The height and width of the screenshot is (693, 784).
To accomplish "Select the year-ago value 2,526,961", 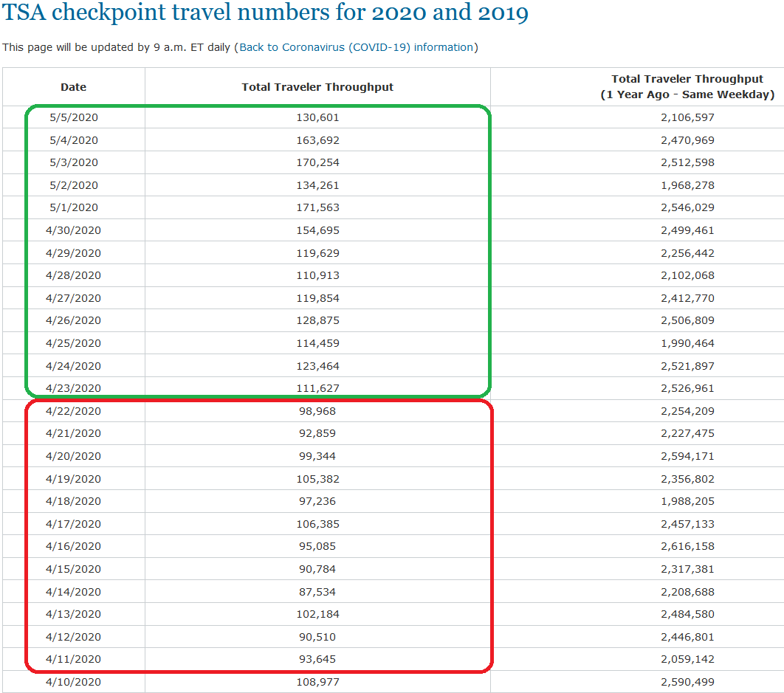I will [x=687, y=388].
